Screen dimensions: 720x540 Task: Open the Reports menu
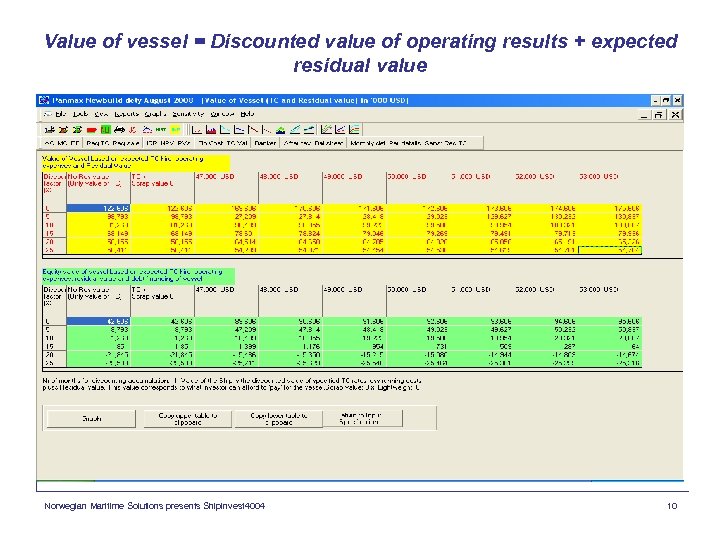pos(127,114)
